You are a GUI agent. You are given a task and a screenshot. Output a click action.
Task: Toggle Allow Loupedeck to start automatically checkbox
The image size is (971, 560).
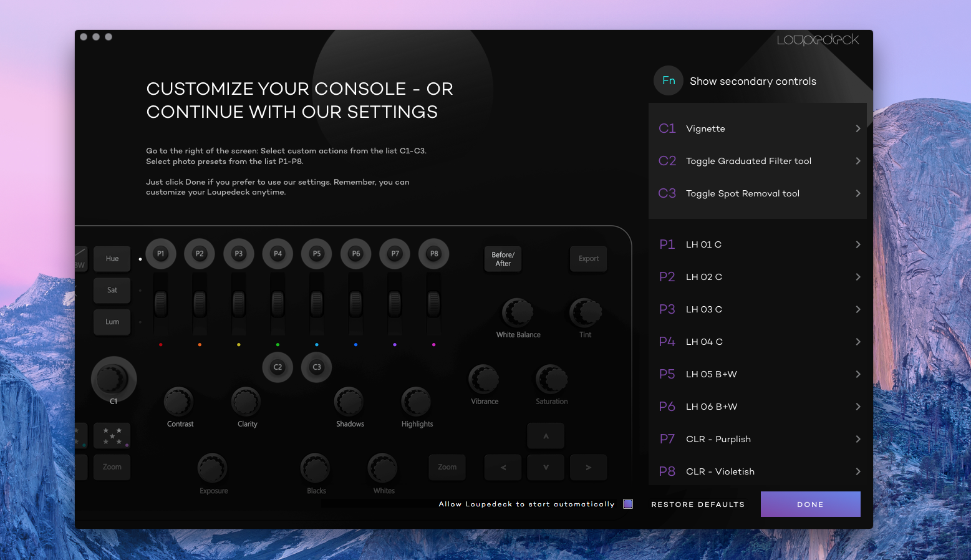[628, 504]
